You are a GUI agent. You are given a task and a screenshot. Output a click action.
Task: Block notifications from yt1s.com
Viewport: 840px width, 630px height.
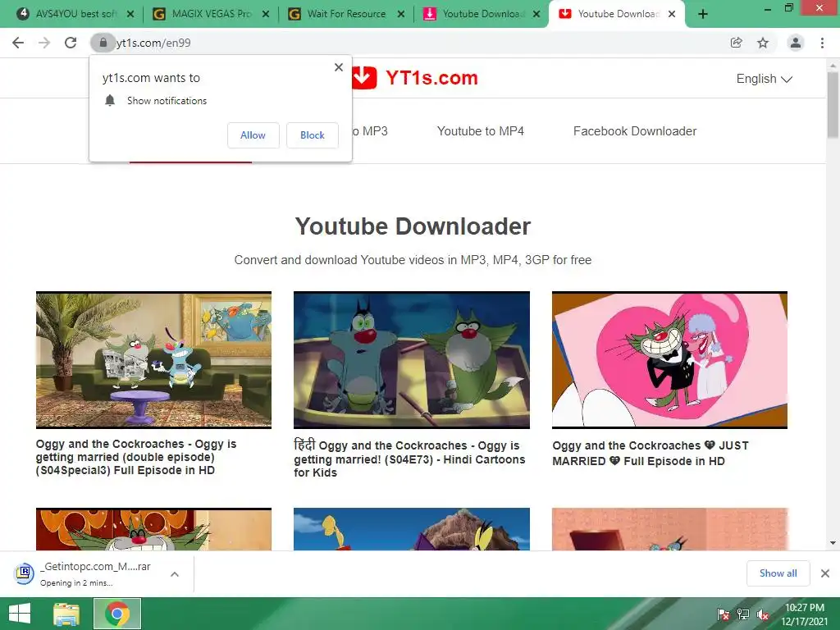[313, 135]
